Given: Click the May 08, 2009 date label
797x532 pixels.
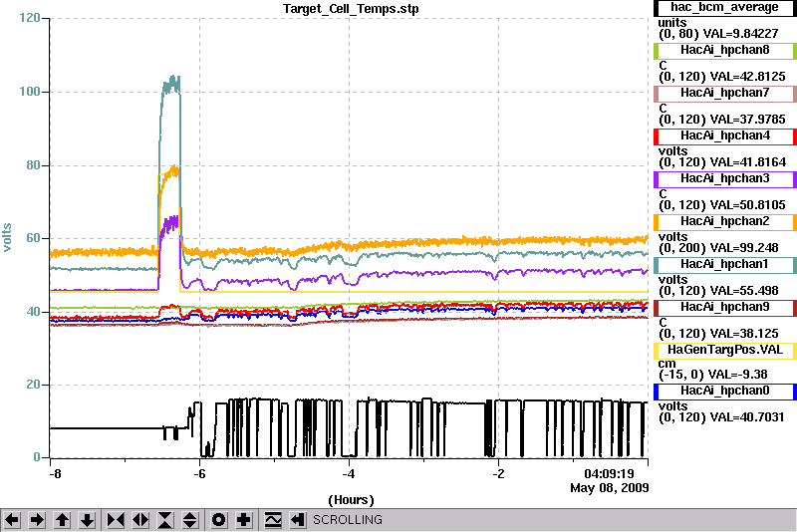Looking at the screenshot, I should (x=610, y=488).
